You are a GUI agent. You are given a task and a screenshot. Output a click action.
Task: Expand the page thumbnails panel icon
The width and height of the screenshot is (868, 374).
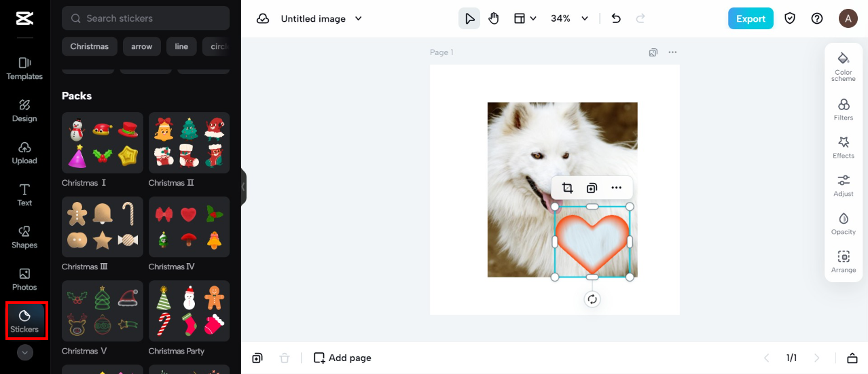point(852,358)
